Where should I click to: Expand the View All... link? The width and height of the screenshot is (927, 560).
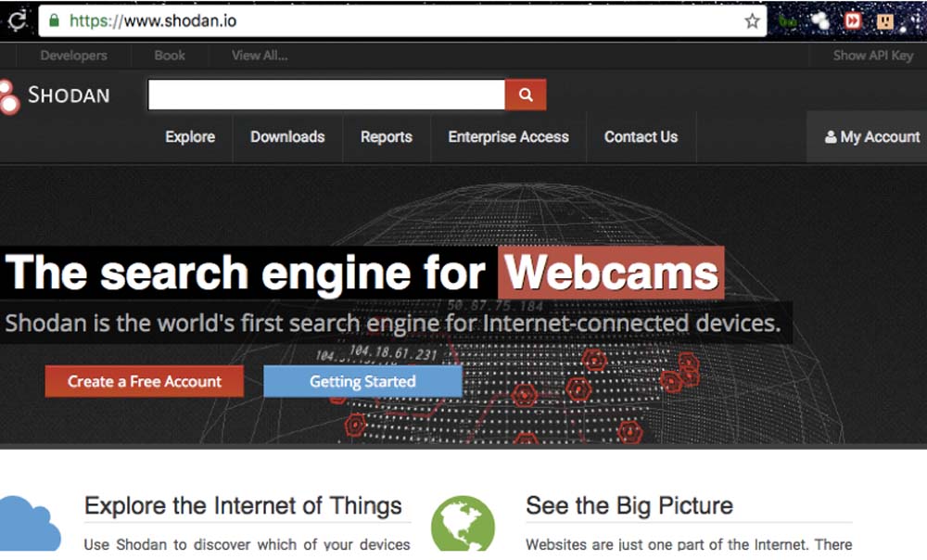pyautogui.click(x=260, y=56)
